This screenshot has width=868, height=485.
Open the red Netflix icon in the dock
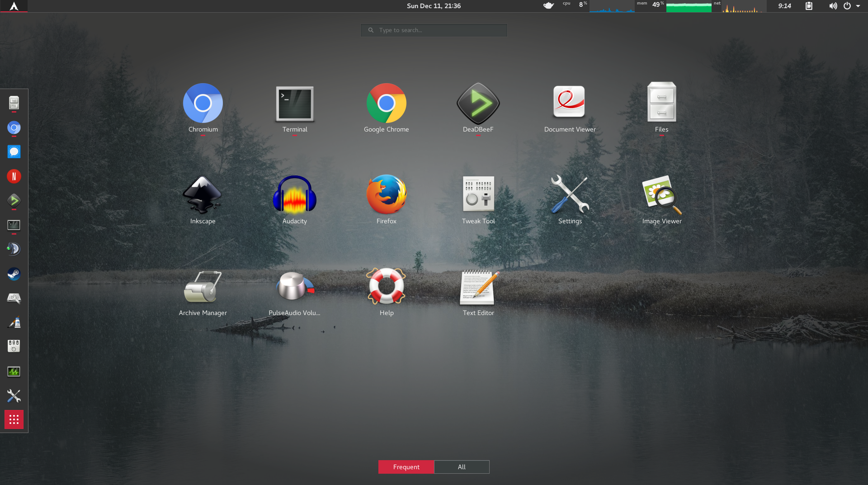[14, 176]
